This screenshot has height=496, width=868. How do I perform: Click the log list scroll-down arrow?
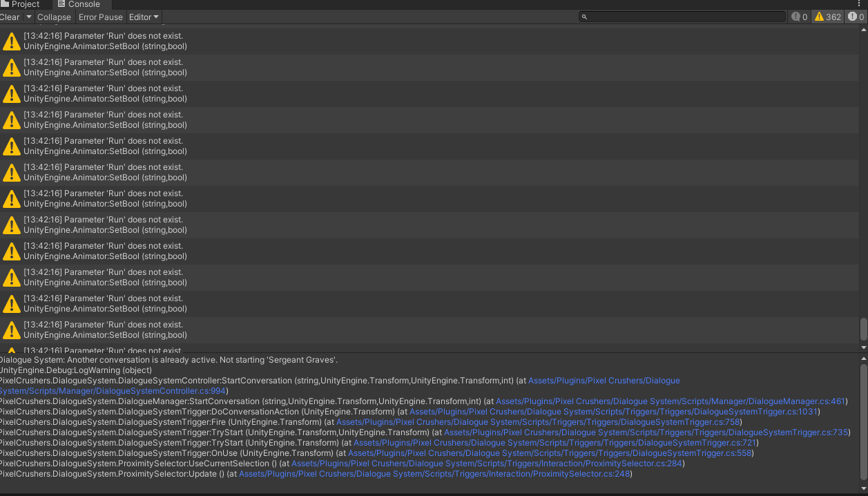click(863, 347)
